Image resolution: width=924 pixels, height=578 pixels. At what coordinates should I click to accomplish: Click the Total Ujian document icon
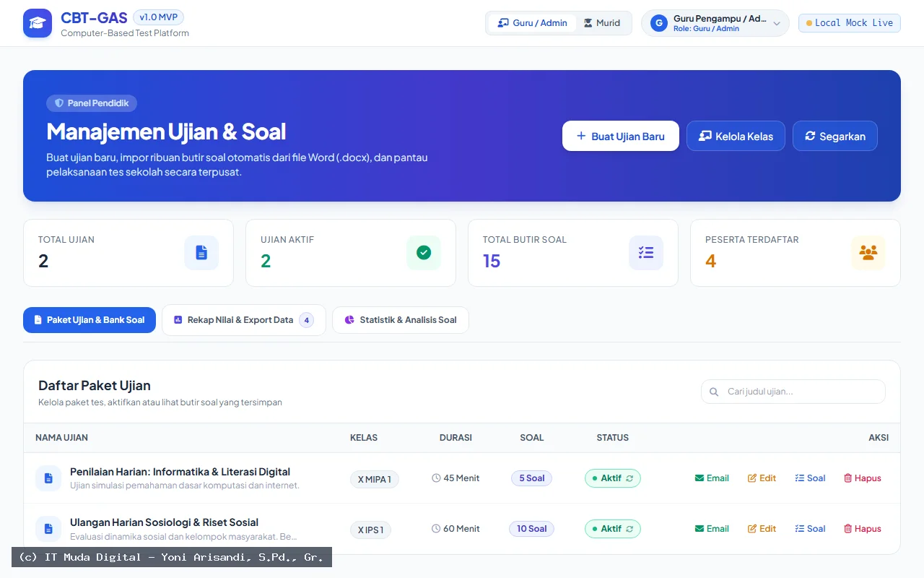tap(201, 253)
